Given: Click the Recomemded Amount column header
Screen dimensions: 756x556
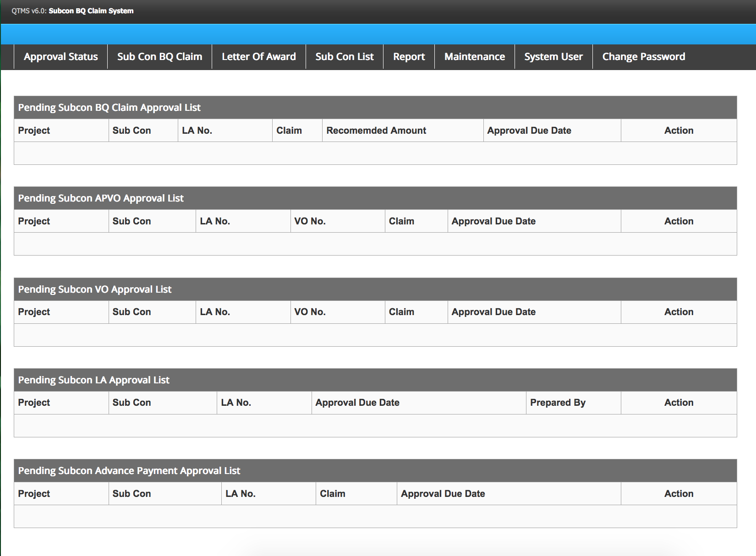Looking at the screenshot, I should pyautogui.click(x=376, y=131).
